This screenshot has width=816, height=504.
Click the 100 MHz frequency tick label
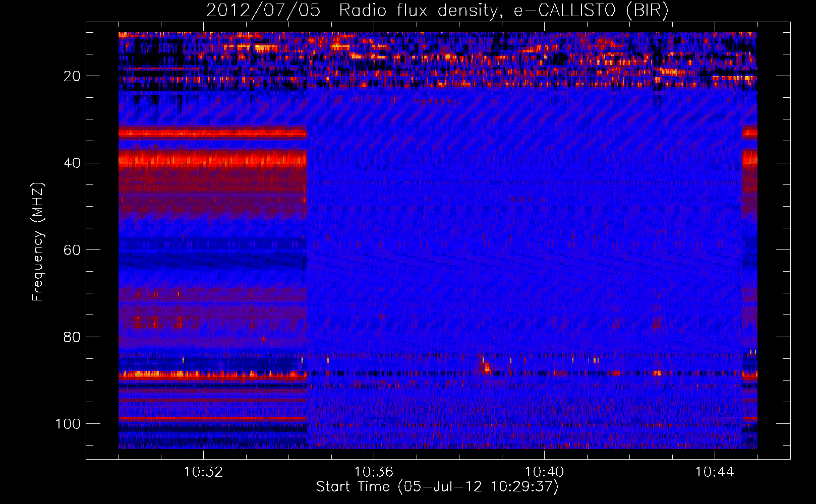pos(68,424)
